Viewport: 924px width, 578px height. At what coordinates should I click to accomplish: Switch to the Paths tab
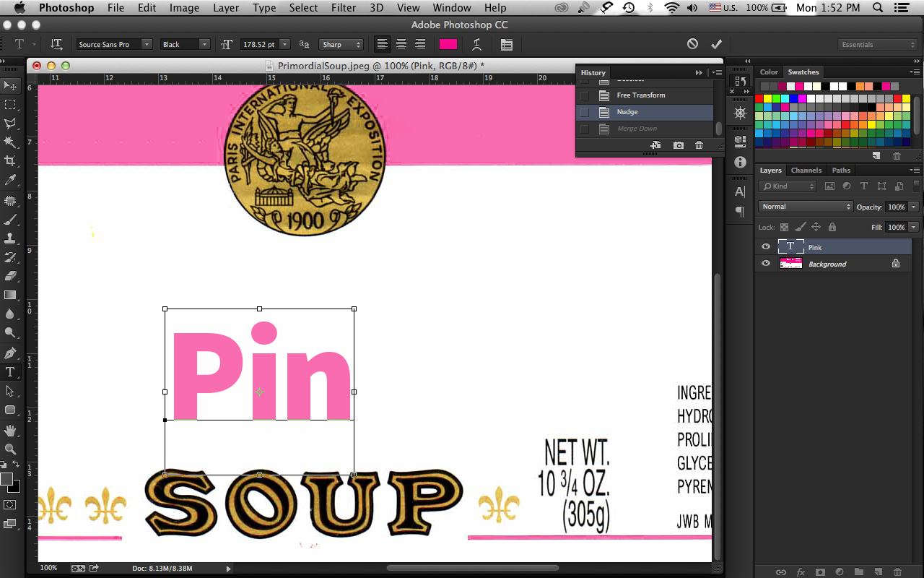[841, 171]
